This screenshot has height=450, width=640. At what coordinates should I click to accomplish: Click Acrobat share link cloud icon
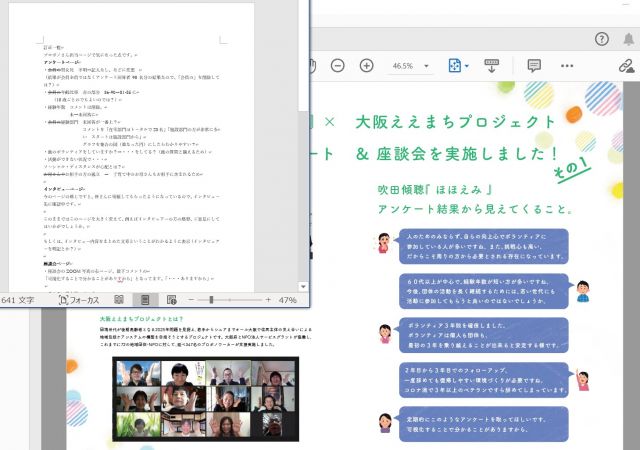click(626, 66)
